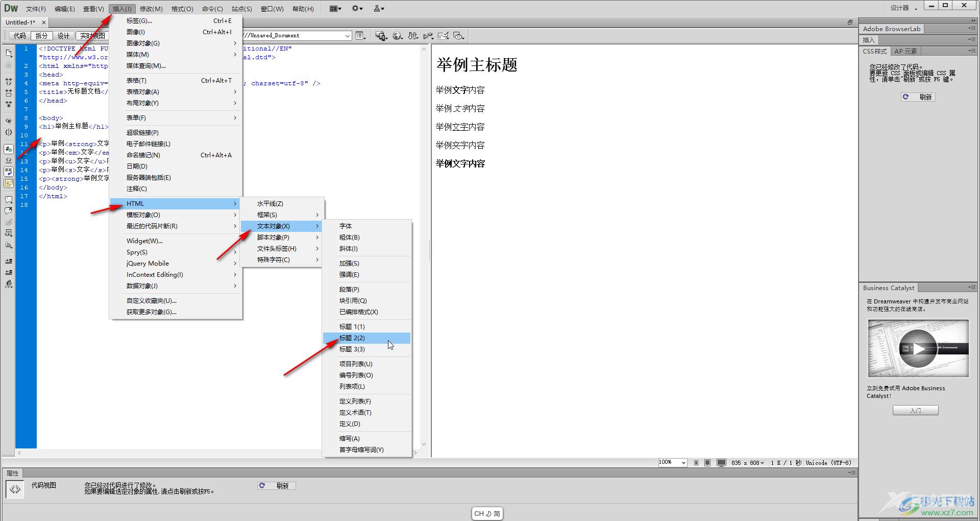Switch to the AP 元素 tab
Viewport: 980px width, 521px height.
(905, 51)
